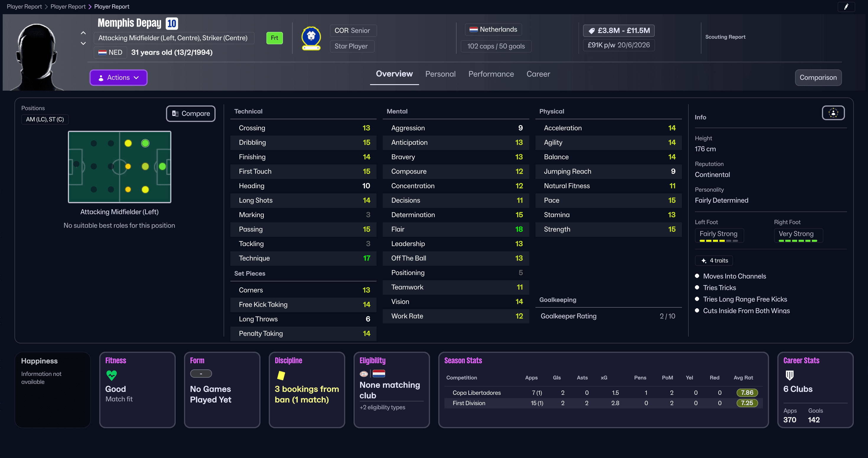Open the edit pencil icon top right
The height and width of the screenshot is (458, 868).
coord(846,7)
